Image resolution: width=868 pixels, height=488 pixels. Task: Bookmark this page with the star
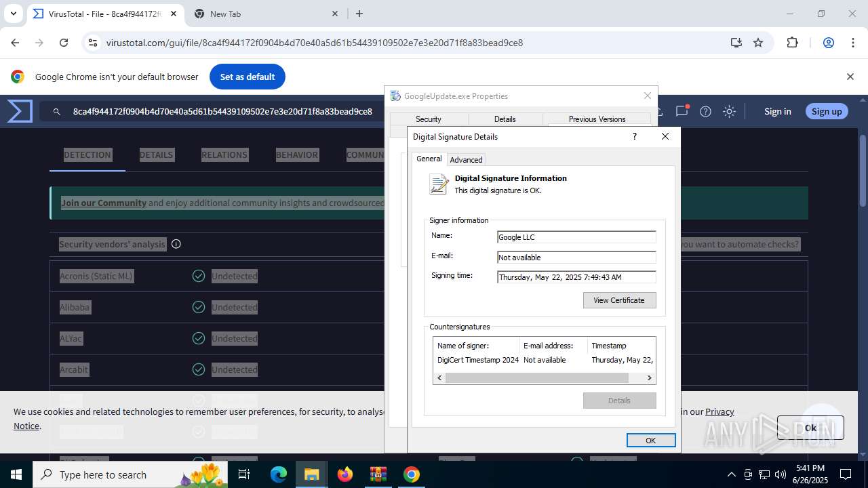coord(758,43)
